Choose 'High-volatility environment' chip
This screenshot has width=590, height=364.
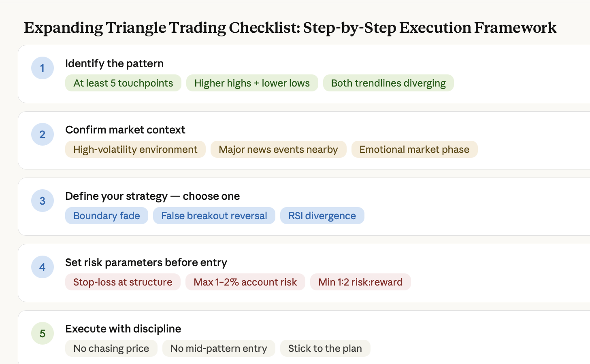pyautogui.click(x=135, y=149)
